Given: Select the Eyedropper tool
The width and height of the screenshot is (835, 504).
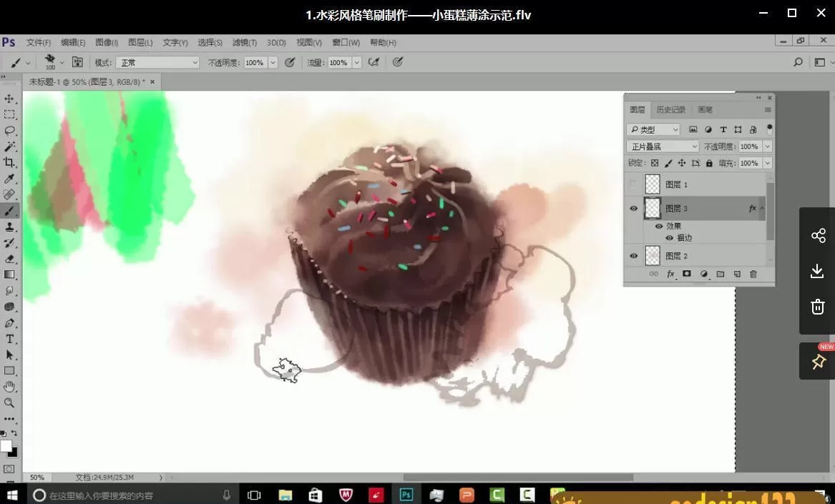Looking at the screenshot, I should [x=10, y=178].
